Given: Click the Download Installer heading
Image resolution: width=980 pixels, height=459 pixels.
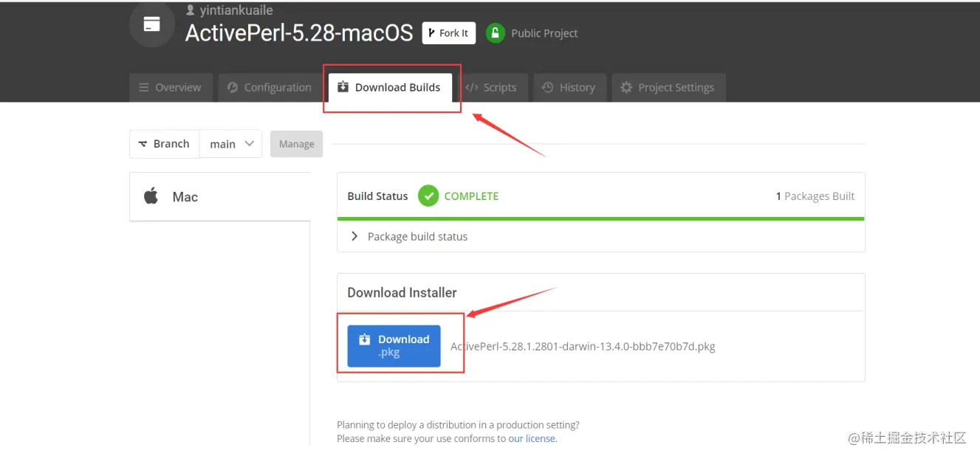Looking at the screenshot, I should click(x=402, y=292).
